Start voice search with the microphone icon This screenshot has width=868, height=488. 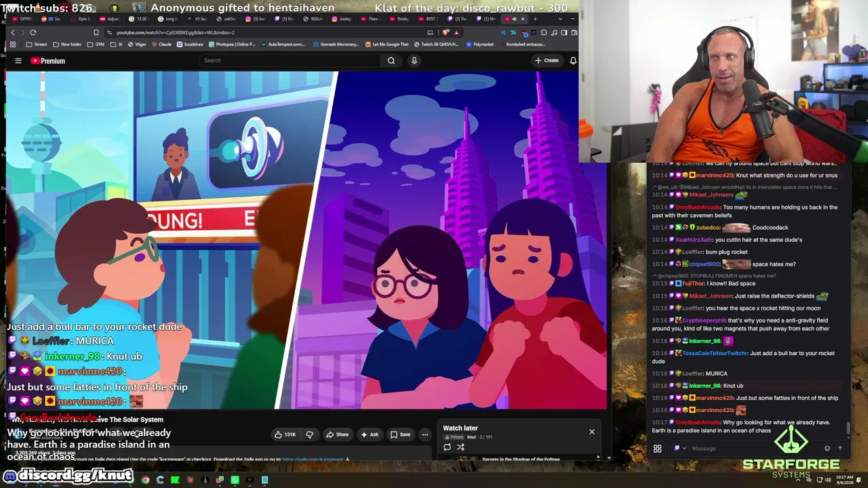414,60
